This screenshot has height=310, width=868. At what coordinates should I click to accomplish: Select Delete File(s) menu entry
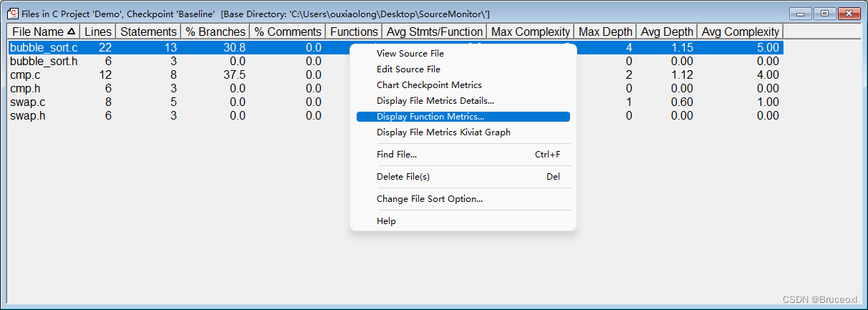(402, 177)
